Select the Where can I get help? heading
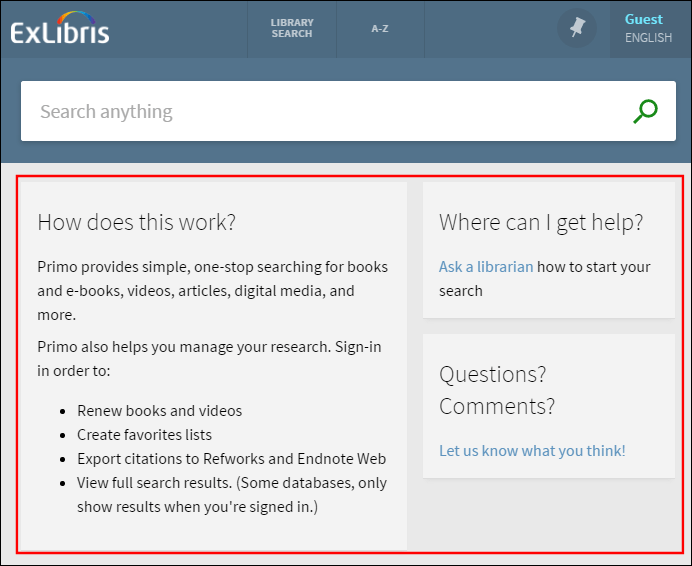The height and width of the screenshot is (566, 692). click(541, 223)
